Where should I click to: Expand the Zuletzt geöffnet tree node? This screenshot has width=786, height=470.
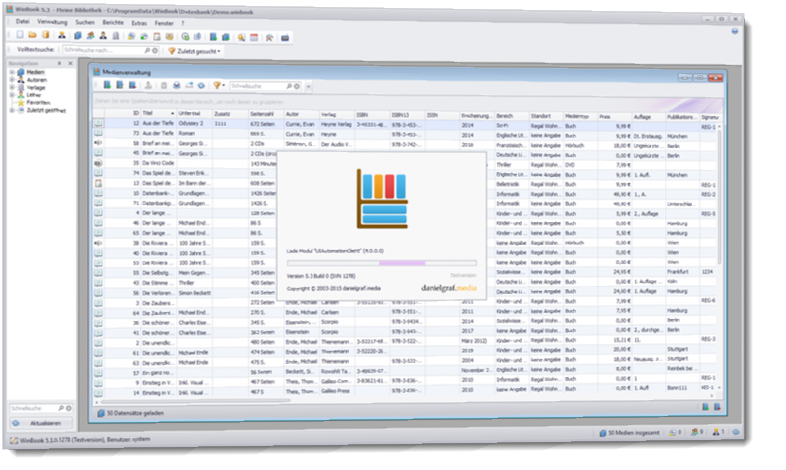12,110
